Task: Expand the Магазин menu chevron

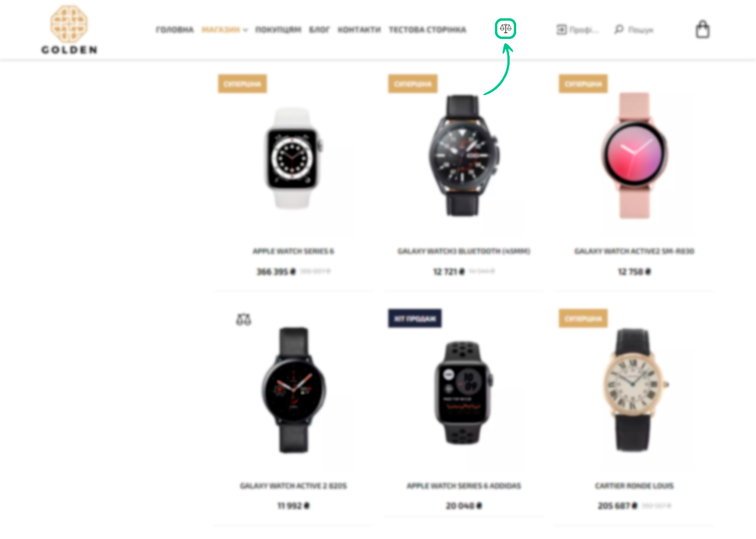Action: (x=245, y=30)
